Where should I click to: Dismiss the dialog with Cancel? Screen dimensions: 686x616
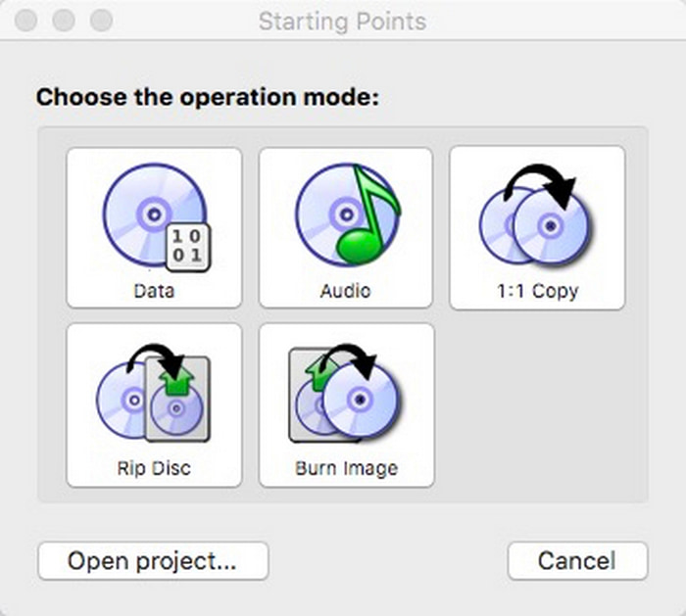tap(577, 561)
